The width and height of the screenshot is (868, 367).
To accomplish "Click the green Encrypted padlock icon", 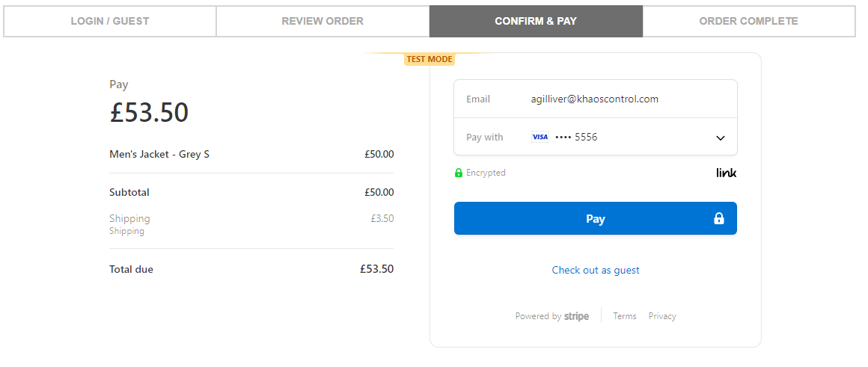I will 459,173.
